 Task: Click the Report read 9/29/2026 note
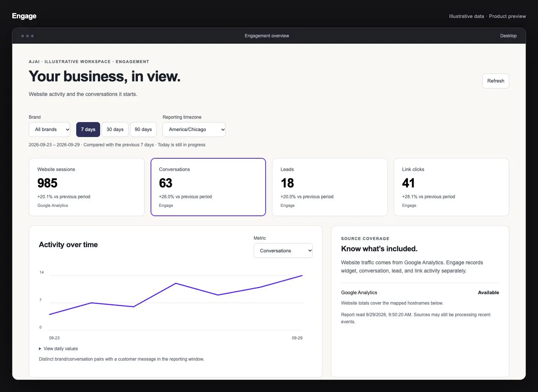(x=415, y=318)
